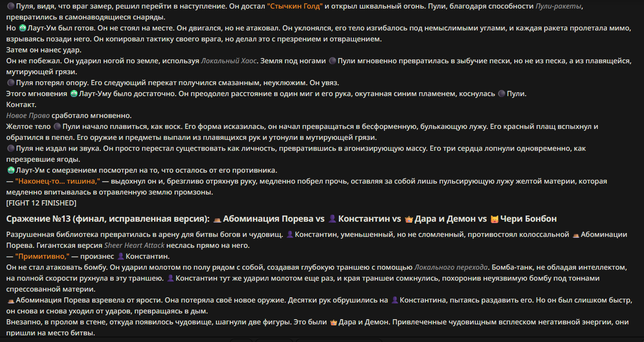Click 'Чери Бонбон' in the heading

click(529, 219)
